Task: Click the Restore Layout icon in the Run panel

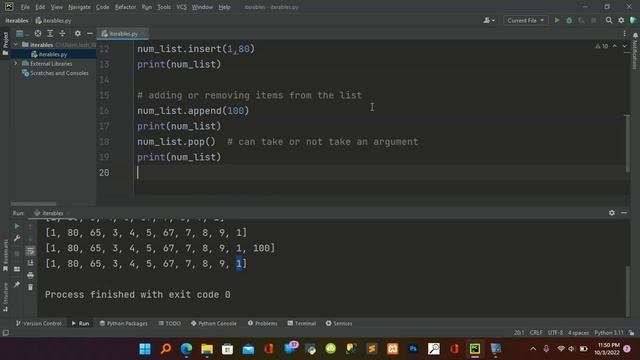Action: pos(17,269)
